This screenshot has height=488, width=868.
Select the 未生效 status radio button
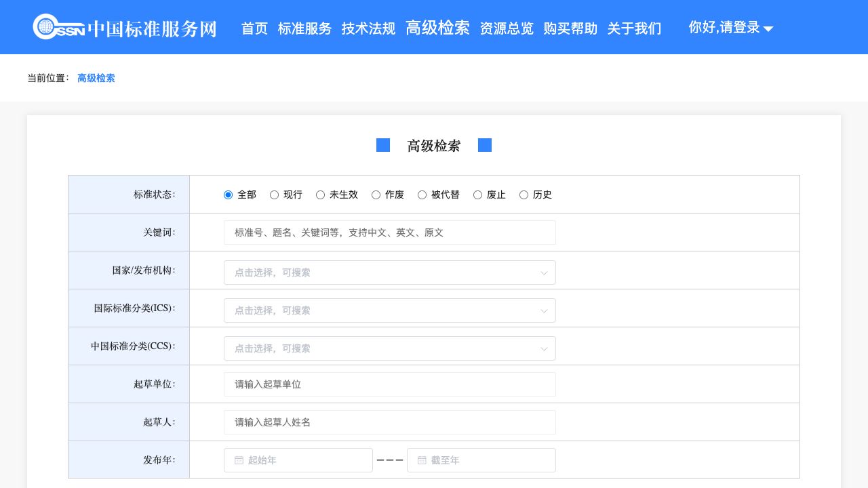(321, 195)
